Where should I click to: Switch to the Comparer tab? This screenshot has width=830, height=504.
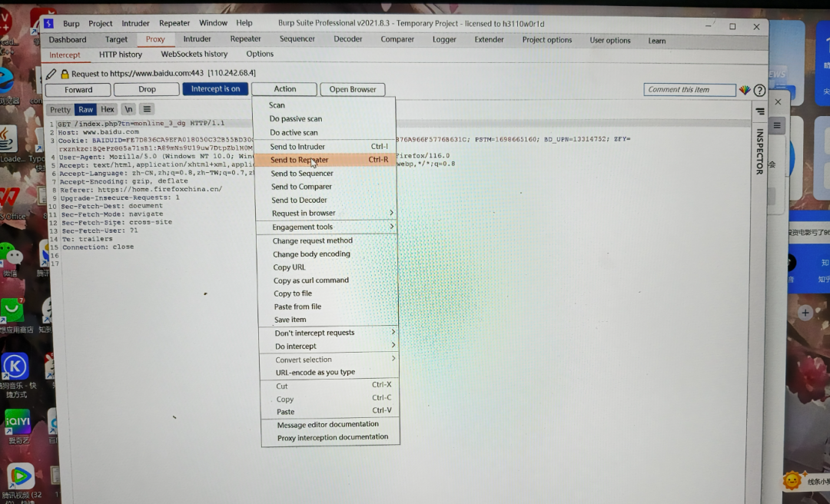click(x=397, y=40)
